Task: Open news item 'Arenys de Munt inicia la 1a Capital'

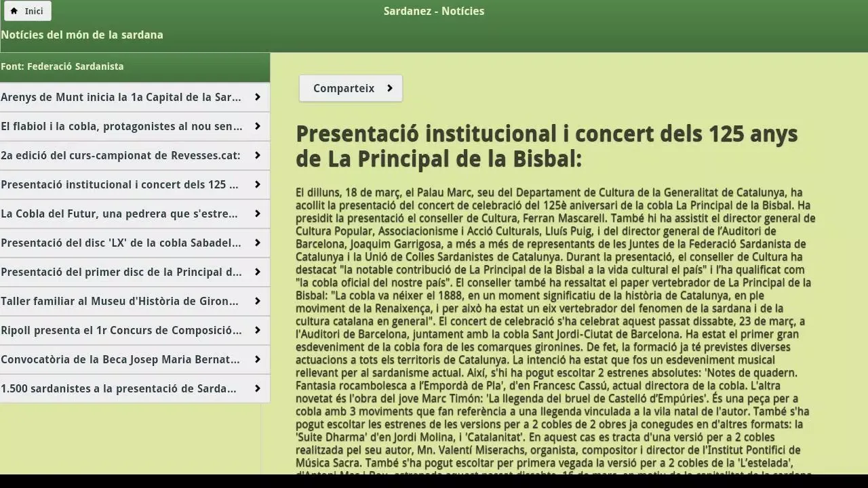Action: point(135,97)
